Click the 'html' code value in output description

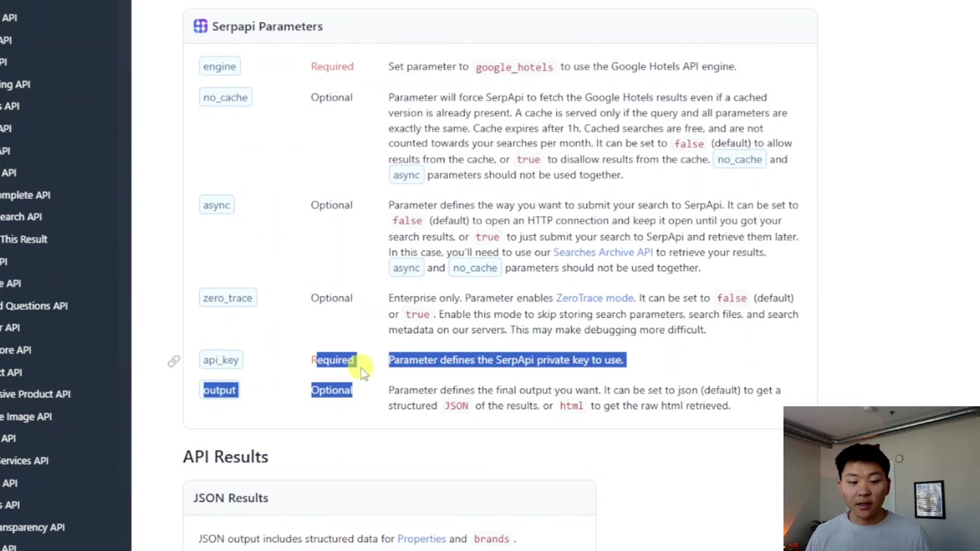coord(572,406)
